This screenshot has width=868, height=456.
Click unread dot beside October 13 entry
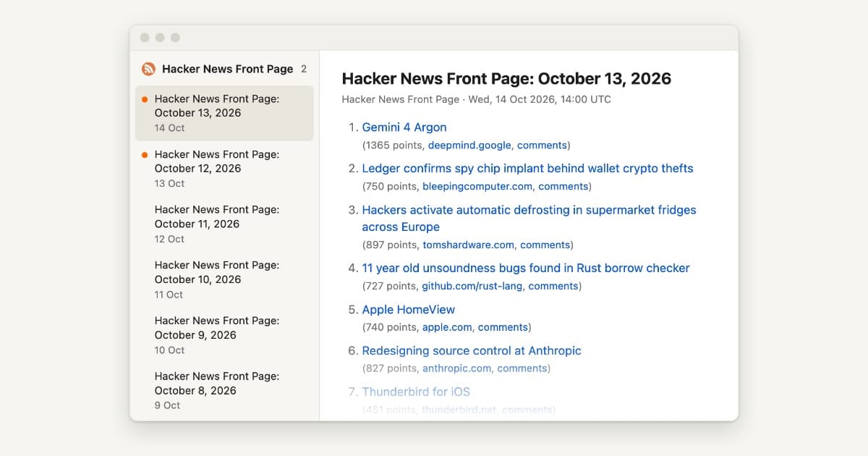point(145,99)
